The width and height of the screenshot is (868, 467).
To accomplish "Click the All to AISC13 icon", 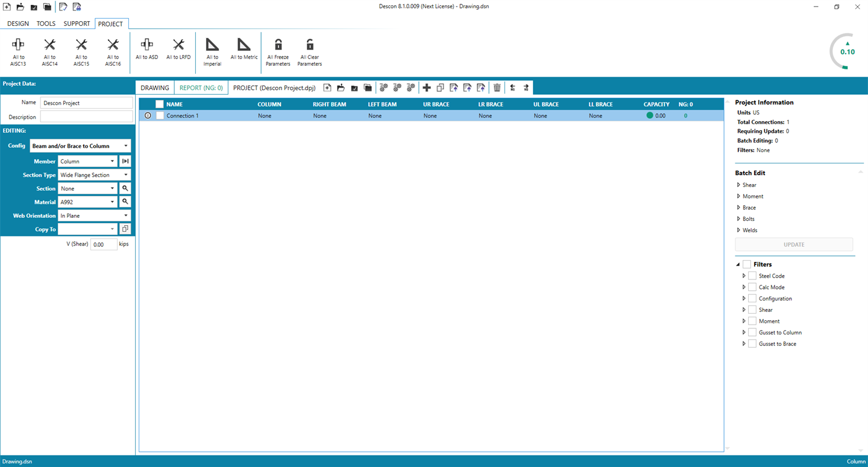I will (18, 45).
